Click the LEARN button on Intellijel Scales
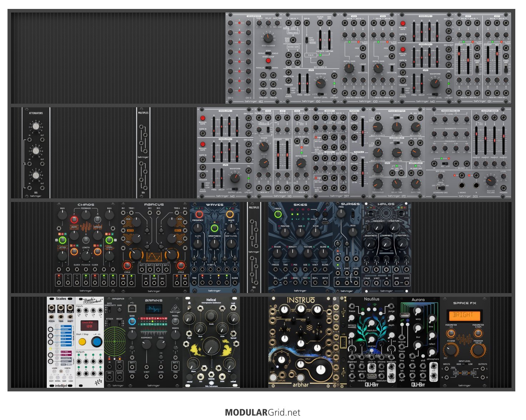 [55, 372]
